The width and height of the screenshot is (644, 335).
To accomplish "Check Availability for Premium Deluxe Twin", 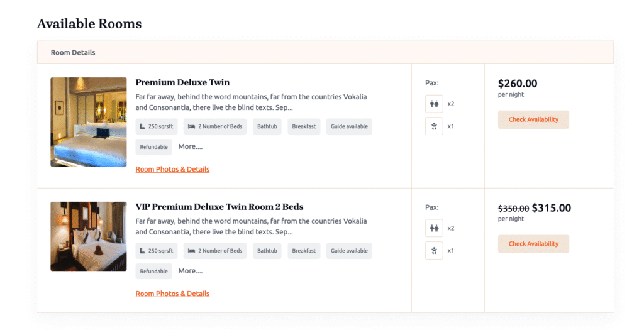I will click(x=533, y=119).
